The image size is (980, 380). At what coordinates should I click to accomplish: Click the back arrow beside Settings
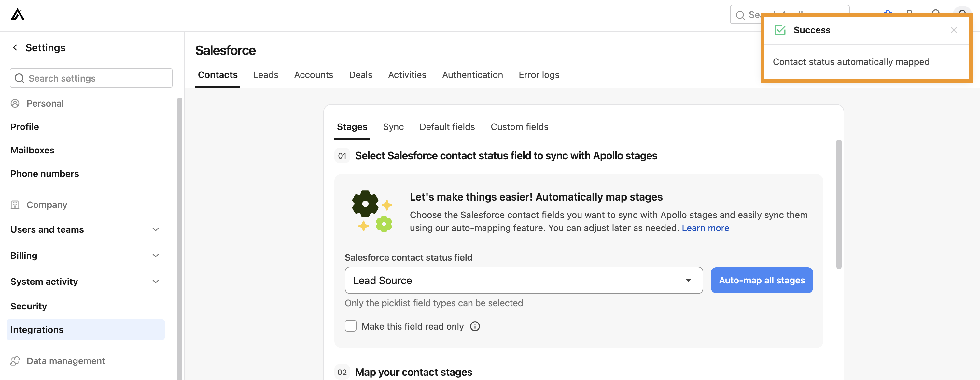pyautogui.click(x=15, y=47)
